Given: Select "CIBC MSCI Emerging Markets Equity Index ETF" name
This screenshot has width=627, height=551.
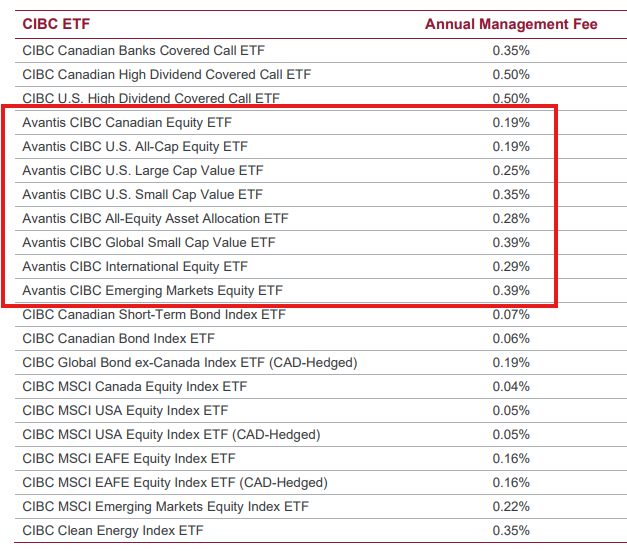Looking at the screenshot, I should click(166, 507).
